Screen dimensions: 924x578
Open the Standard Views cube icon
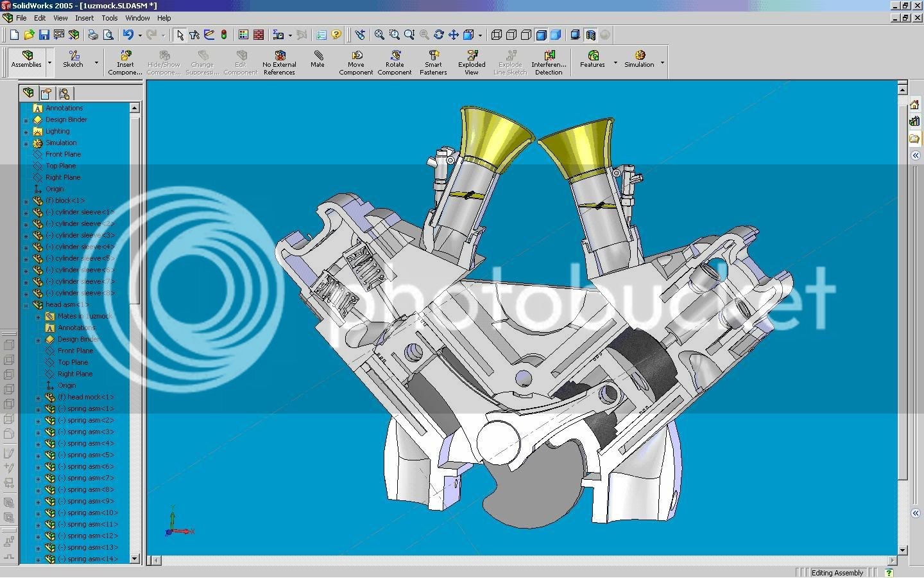[x=468, y=35]
